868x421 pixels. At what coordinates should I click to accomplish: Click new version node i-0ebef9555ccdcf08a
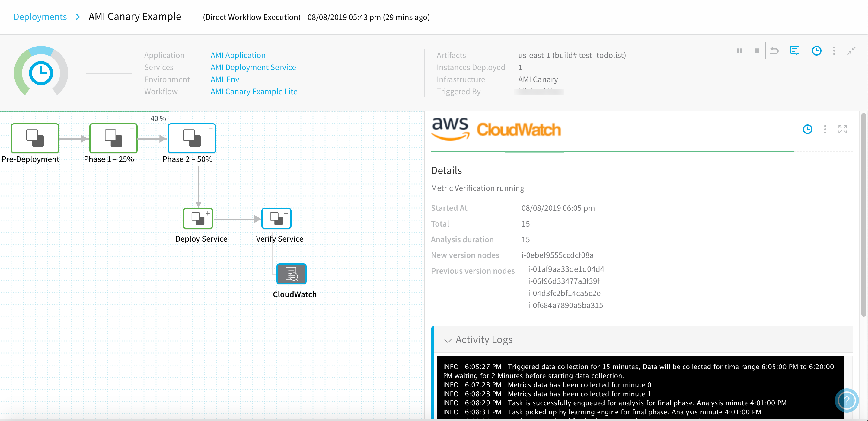557,255
